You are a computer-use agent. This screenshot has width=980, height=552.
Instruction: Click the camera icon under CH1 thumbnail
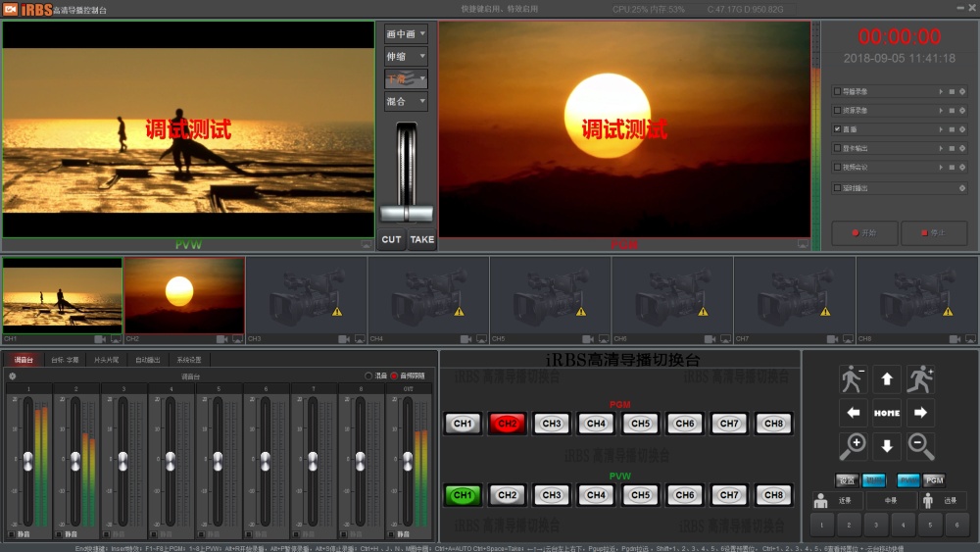tap(99, 339)
